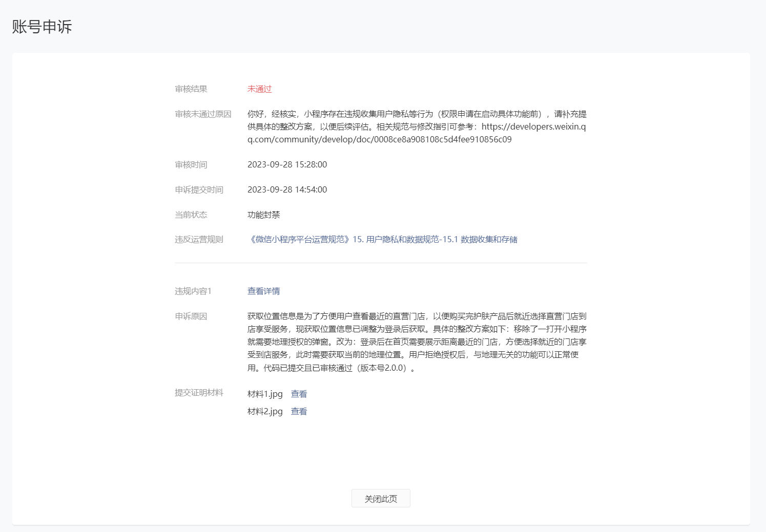Click the appeal reason paragraph starting 获取位置信息
The image size is (766, 532).
coord(417,342)
